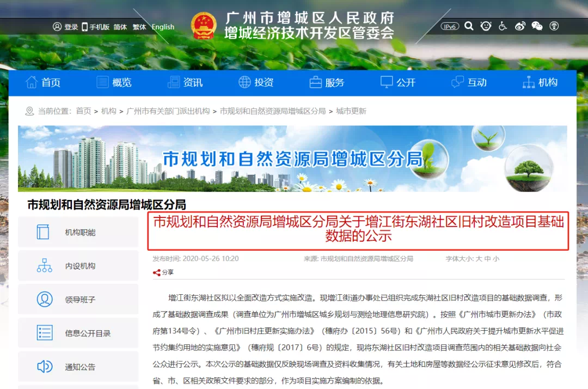Go to 首页 in the breadcrumb
Screen dimensions: 588x389
(x=83, y=111)
